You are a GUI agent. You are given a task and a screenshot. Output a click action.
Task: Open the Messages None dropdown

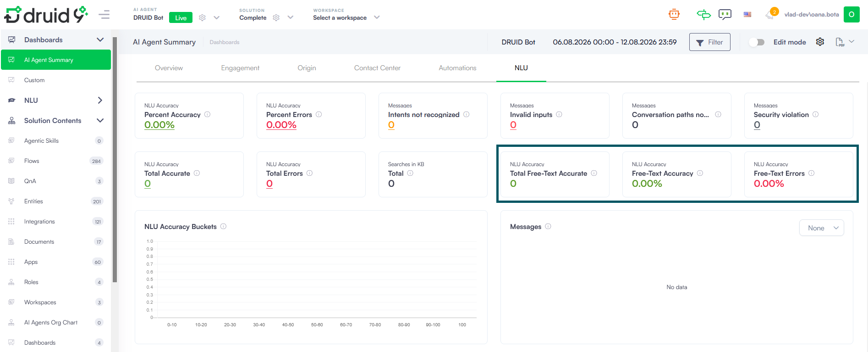click(821, 228)
